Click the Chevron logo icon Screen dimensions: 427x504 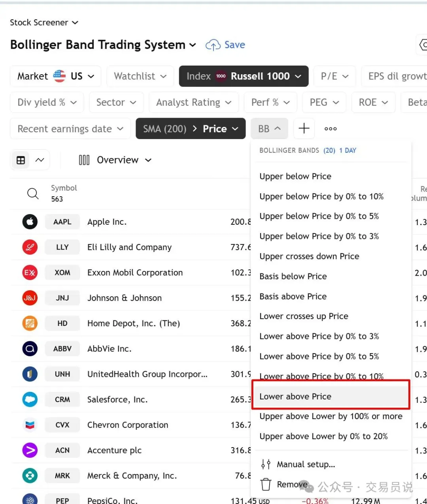[x=30, y=425]
